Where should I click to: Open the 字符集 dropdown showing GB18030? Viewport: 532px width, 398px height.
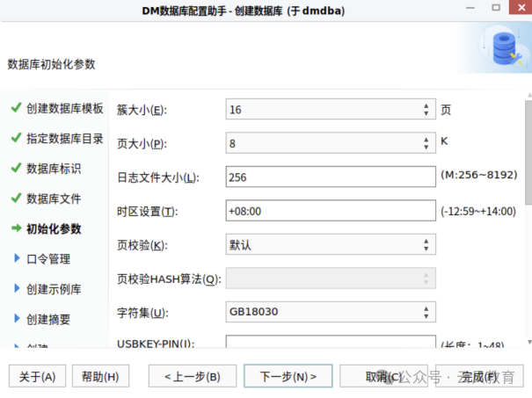point(331,312)
